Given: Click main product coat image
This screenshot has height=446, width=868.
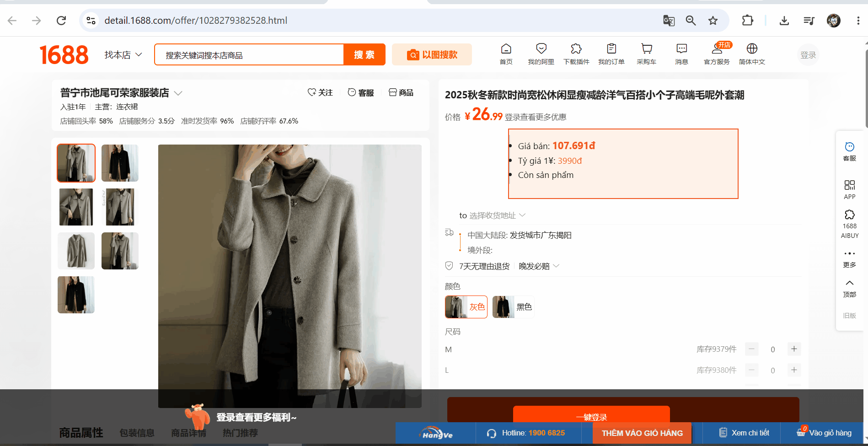Looking at the screenshot, I should pyautogui.click(x=290, y=276).
